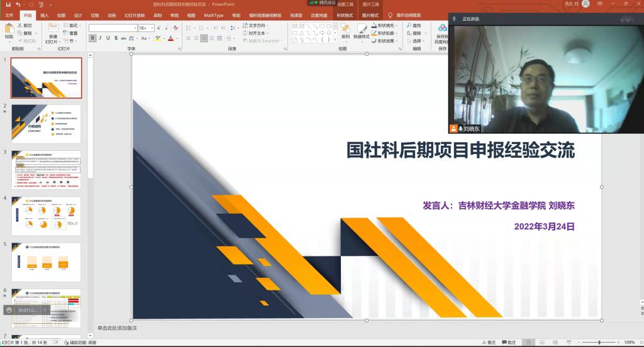Toggle Italic formatting

(100, 38)
